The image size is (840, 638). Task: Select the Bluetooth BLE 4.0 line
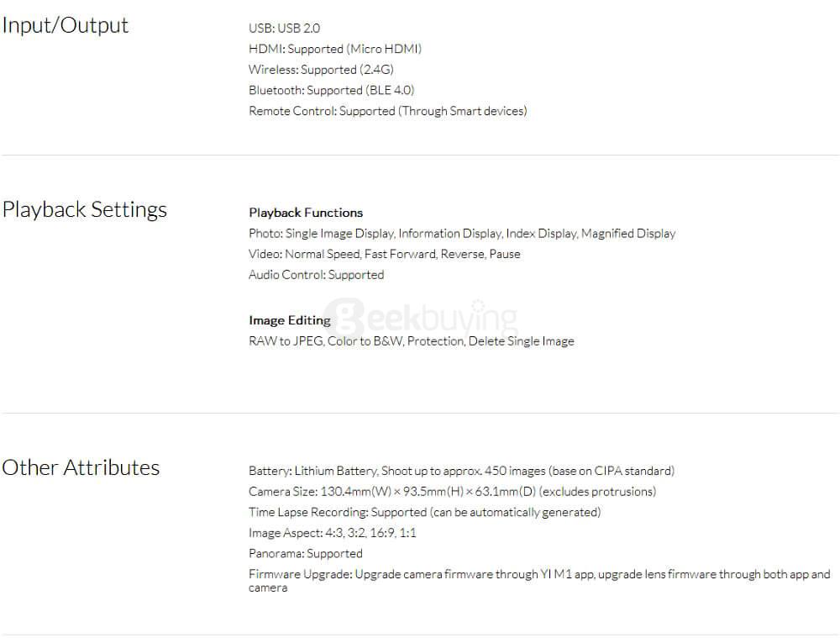(331, 90)
